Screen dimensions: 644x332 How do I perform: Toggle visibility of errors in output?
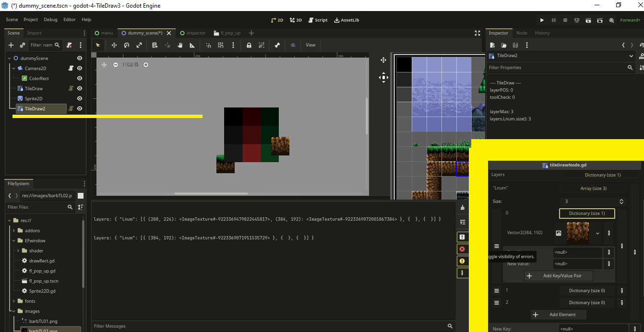pyautogui.click(x=462, y=249)
